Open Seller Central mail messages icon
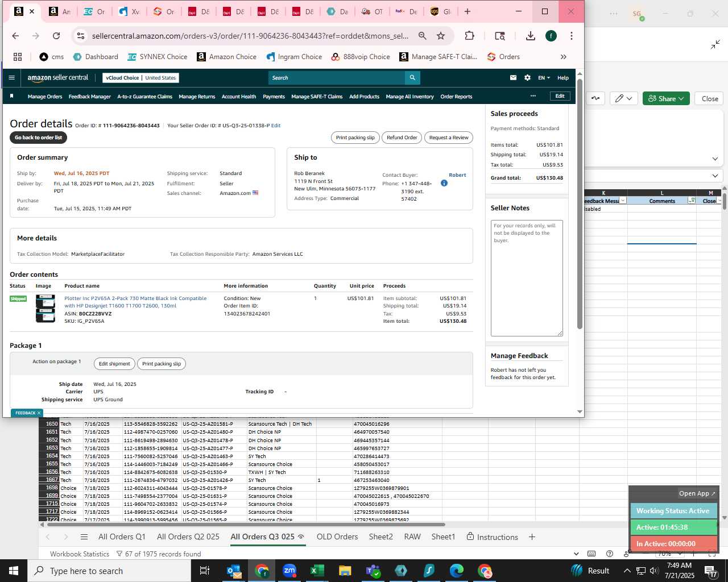Screen dimensions: 728x582 (513, 78)
